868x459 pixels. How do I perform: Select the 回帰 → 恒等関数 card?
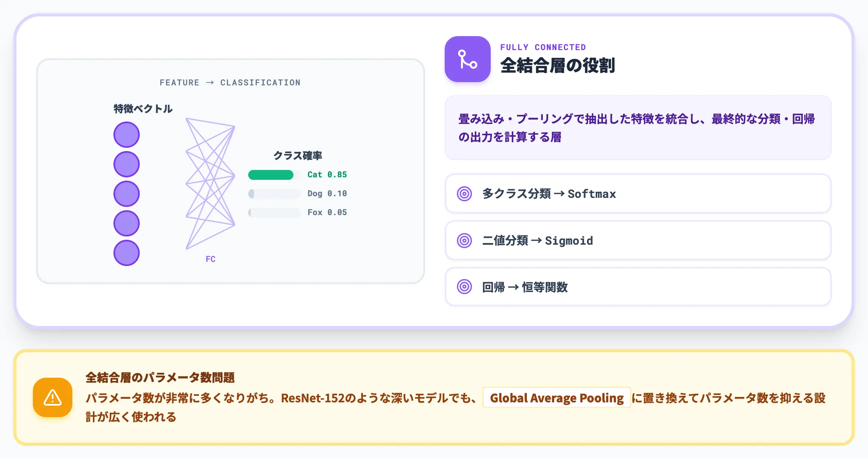[638, 287]
